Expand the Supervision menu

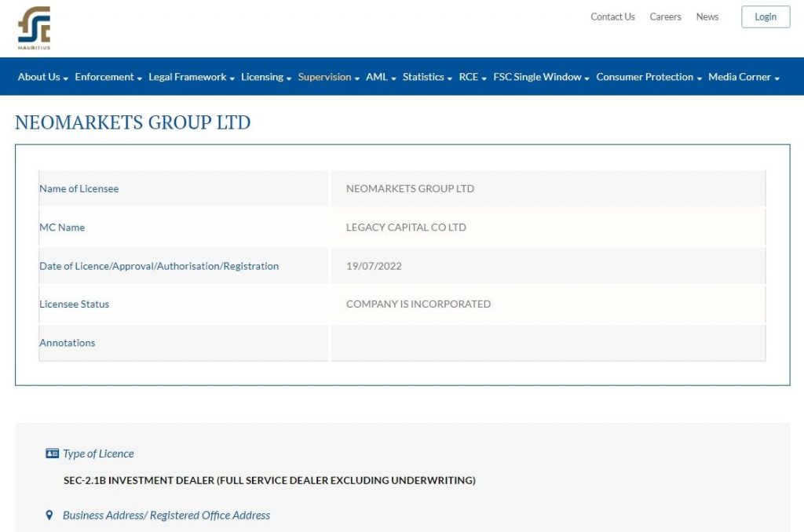329,77
